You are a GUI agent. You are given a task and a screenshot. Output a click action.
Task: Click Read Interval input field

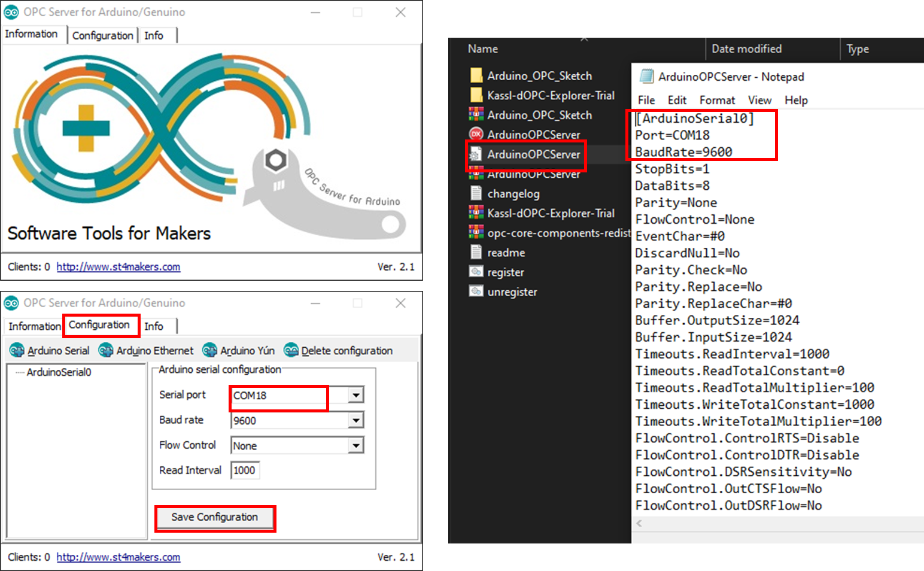pos(245,470)
